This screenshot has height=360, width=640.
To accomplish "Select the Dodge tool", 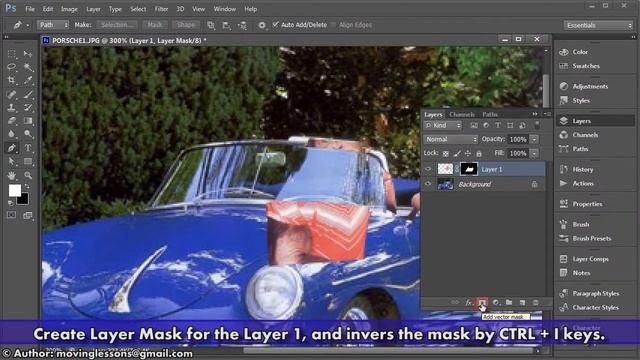I will pyautogui.click(x=28, y=134).
